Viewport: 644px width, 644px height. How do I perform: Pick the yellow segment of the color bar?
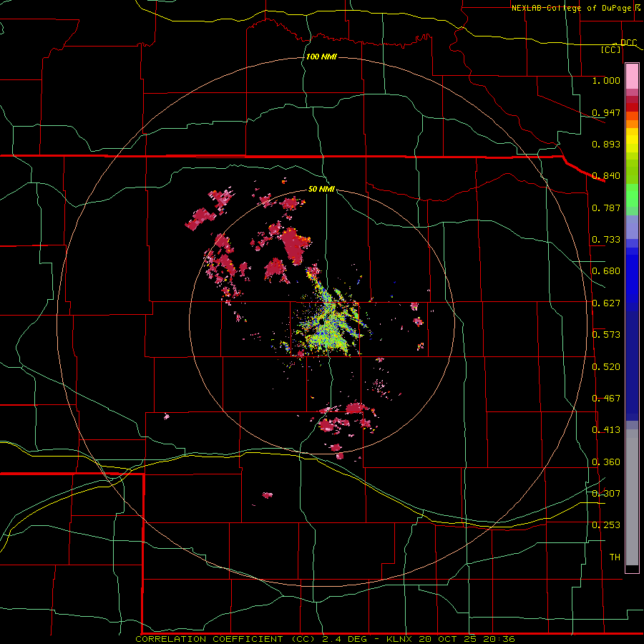(632, 141)
